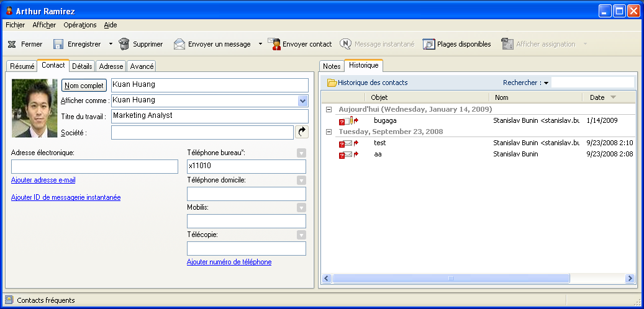This screenshot has width=644, height=309.
Task: Click the envelope icon of test entry
Action: tap(348, 143)
